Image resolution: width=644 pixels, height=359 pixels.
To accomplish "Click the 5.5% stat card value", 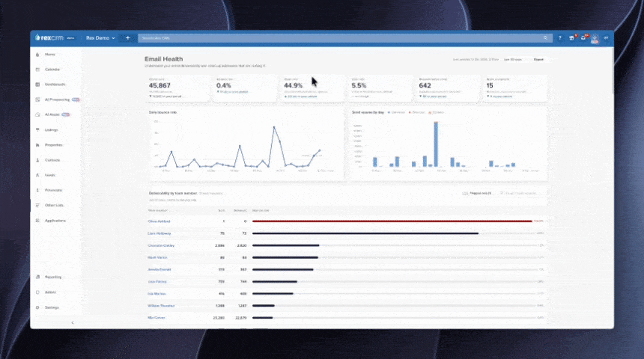I will [359, 85].
